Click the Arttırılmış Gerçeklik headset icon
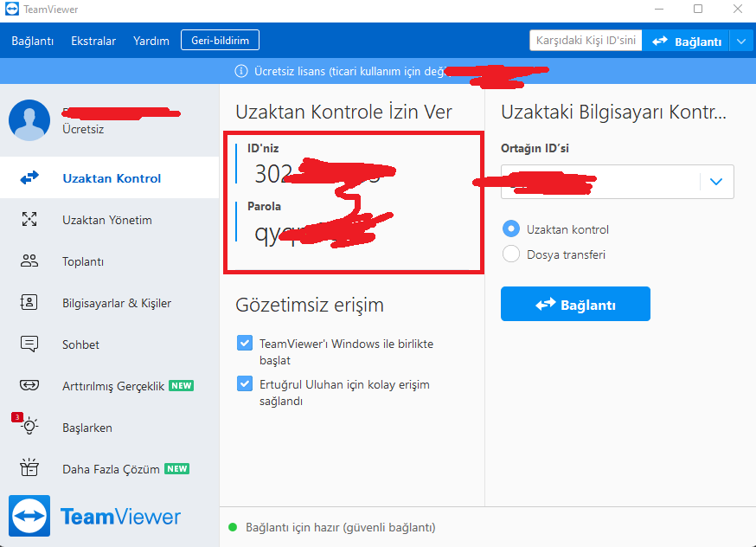Viewport: 756px width, 547px height. [x=29, y=385]
